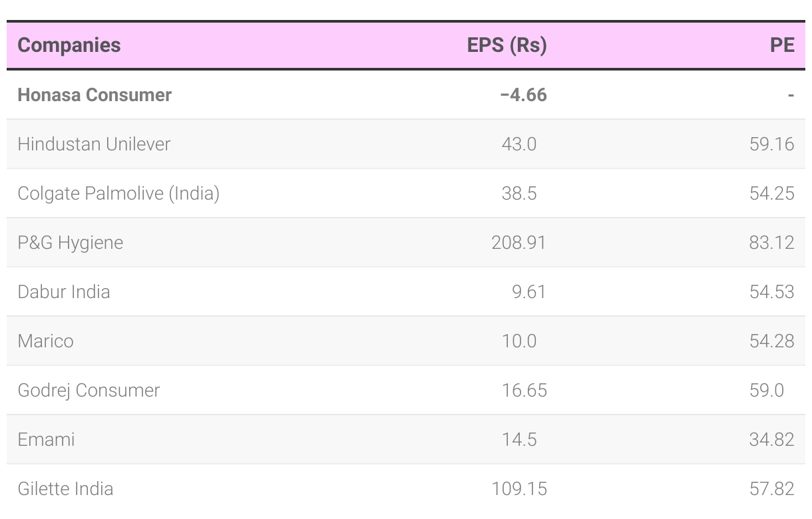The image size is (812, 519).
Task: Click the P&G Hygiene company cell
Action: tap(71, 243)
